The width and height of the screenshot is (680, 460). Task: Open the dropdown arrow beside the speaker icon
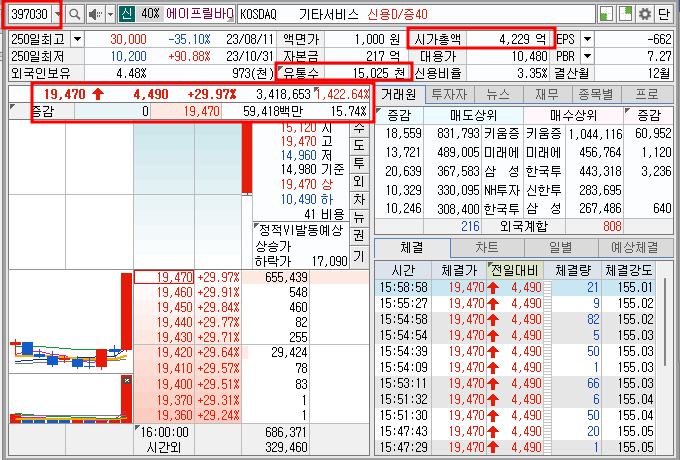[110, 14]
